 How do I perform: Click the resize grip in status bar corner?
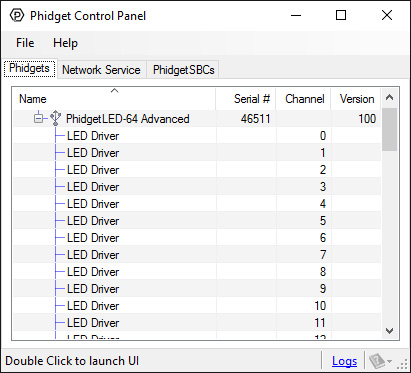tap(403, 364)
